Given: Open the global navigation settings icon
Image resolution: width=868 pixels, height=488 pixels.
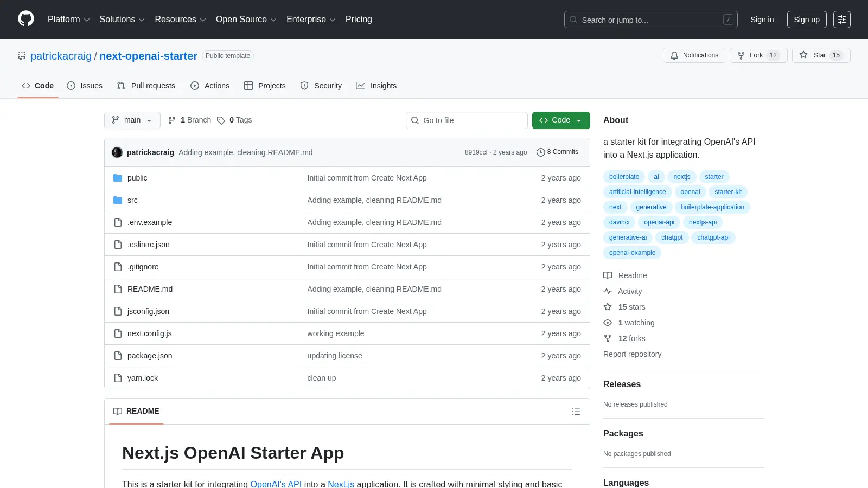Looking at the screenshot, I should coord(842,20).
